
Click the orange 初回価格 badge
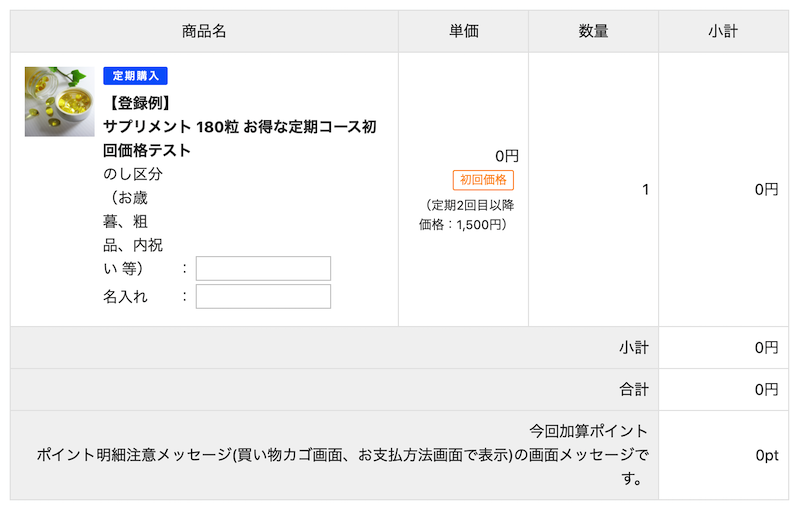[483, 180]
